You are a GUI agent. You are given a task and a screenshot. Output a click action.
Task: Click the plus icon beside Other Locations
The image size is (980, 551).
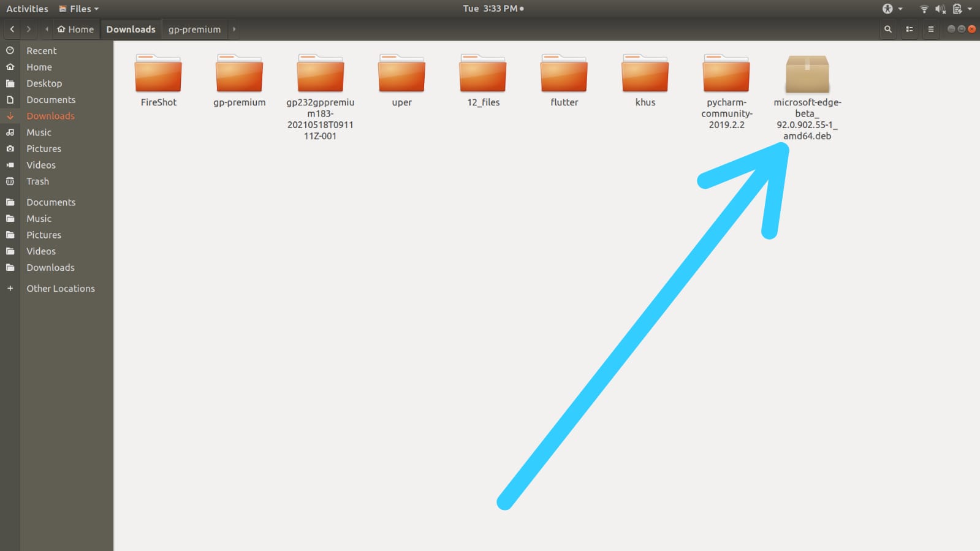point(10,288)
